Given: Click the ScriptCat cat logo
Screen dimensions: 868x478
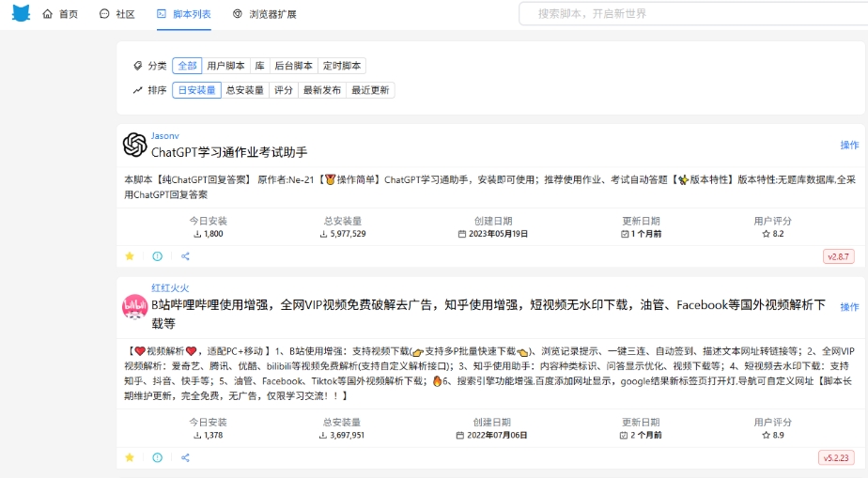Looking at the screenshot, I should pos(21,13).
